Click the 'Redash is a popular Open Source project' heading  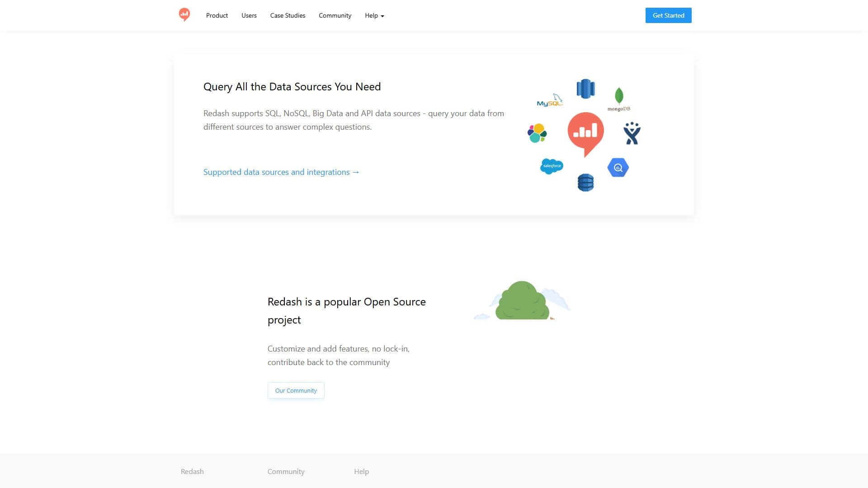click(347, 311)
